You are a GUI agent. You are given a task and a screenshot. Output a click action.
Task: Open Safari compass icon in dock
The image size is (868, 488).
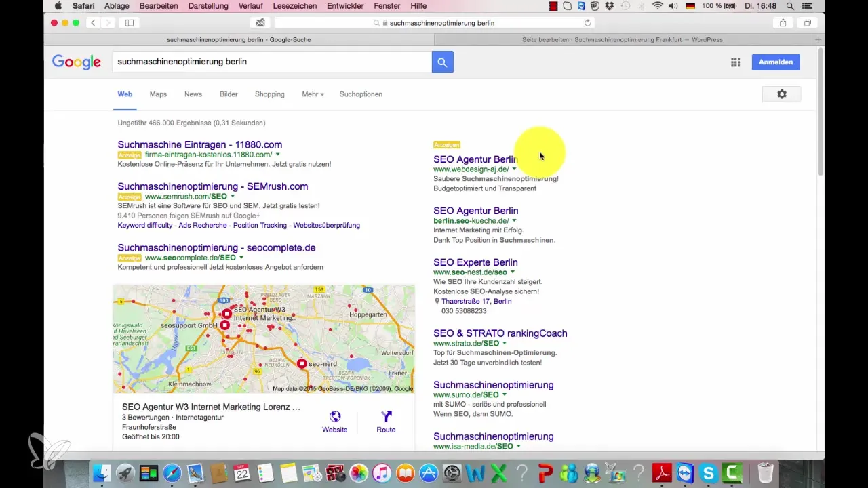[x=172, y=472]
